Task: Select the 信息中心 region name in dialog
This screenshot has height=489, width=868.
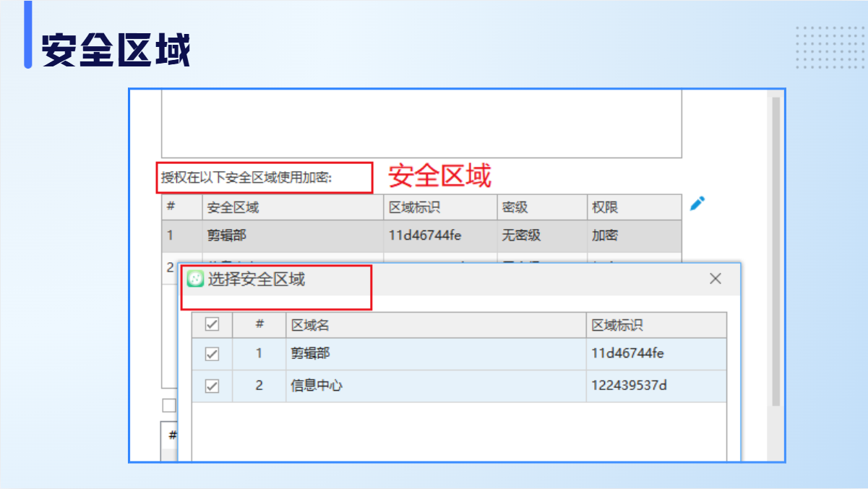Action: (x=317, y=386)
